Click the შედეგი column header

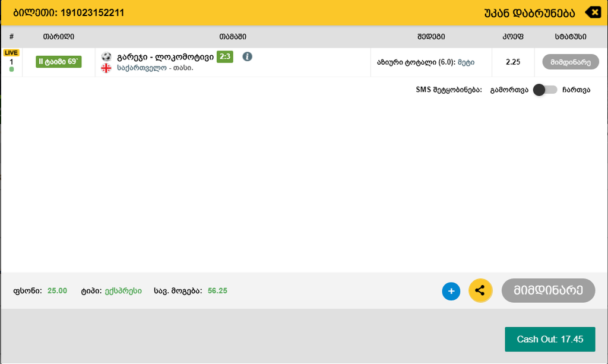tap(431, 36)
